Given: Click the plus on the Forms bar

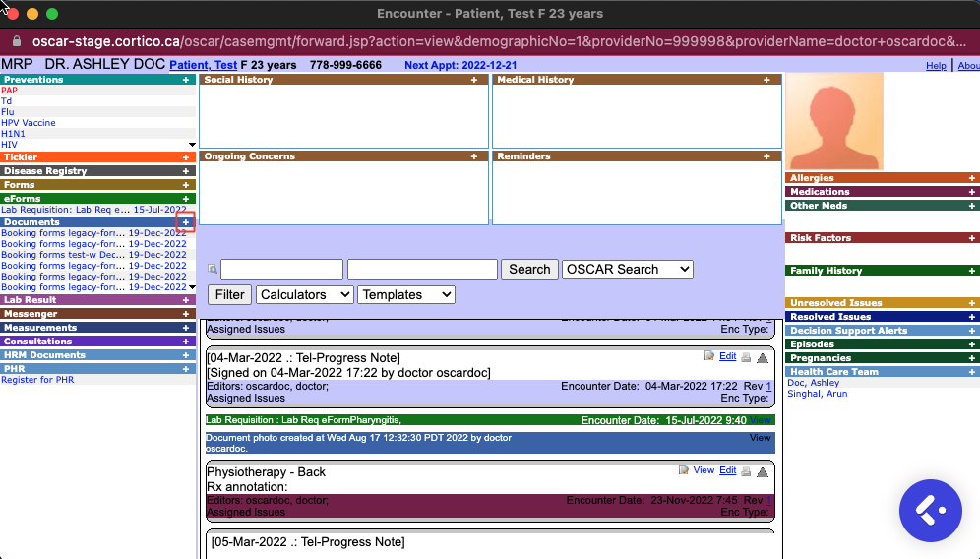Looking at the screenshot, I should (186, 184).
